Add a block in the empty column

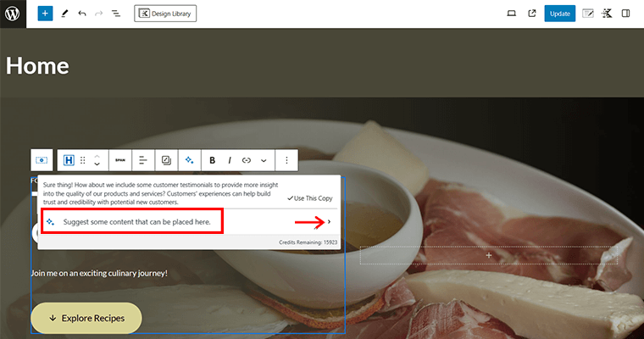click(489, 255)
